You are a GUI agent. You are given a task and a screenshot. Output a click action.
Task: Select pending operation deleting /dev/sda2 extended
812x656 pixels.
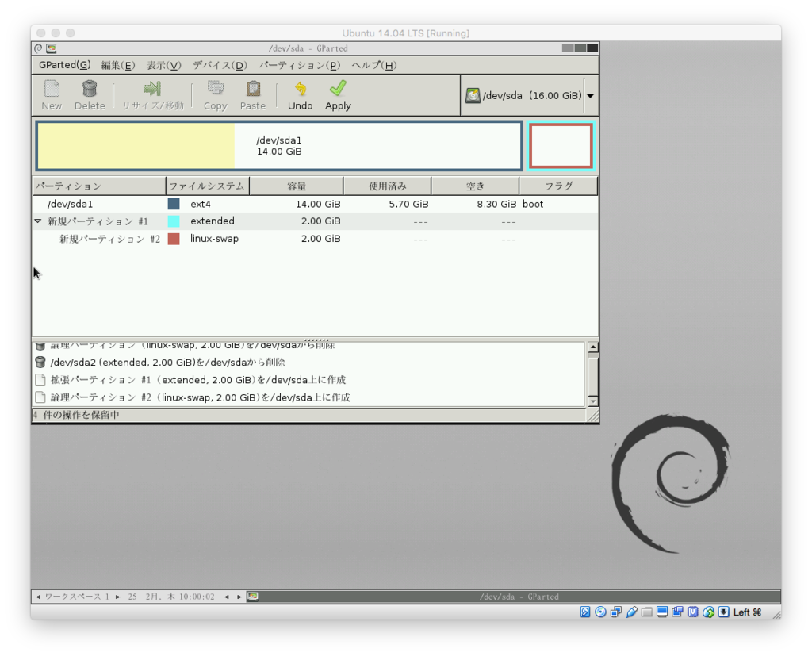click(309, 363)
